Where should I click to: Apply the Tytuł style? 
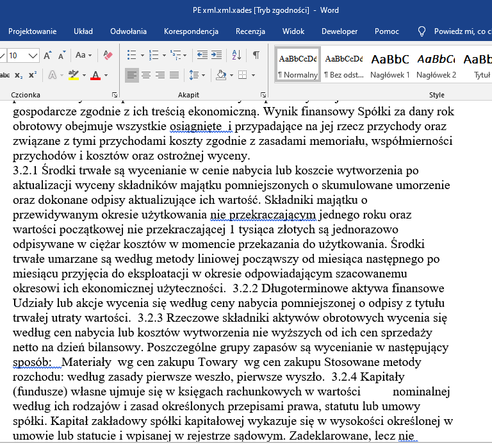(x=477, y=65)
